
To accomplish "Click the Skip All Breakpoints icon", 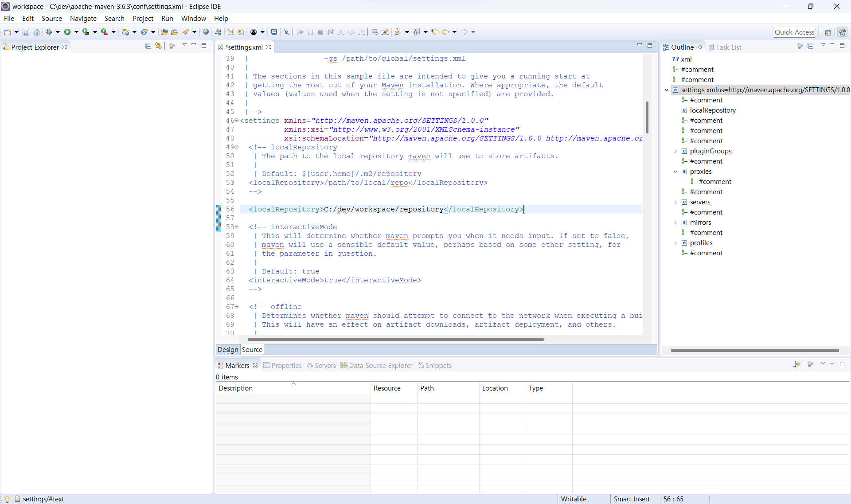I will [x=287, y=32].
